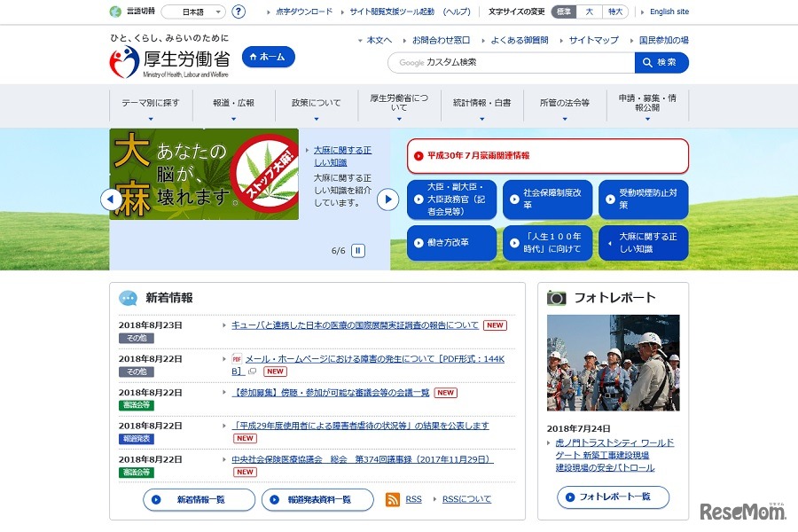This screenshot has height=532, width=798.
Task: Go to previous banner using the left arrow
Action: [x=111, y=199]
